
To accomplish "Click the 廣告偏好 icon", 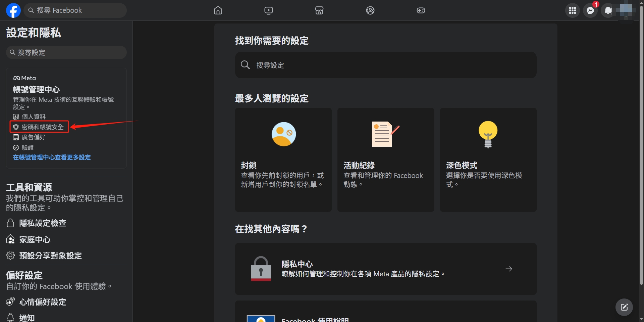I will (16, 137).
